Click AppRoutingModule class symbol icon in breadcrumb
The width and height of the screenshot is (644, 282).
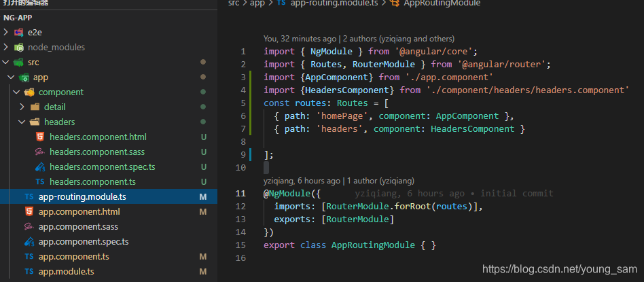395,3
